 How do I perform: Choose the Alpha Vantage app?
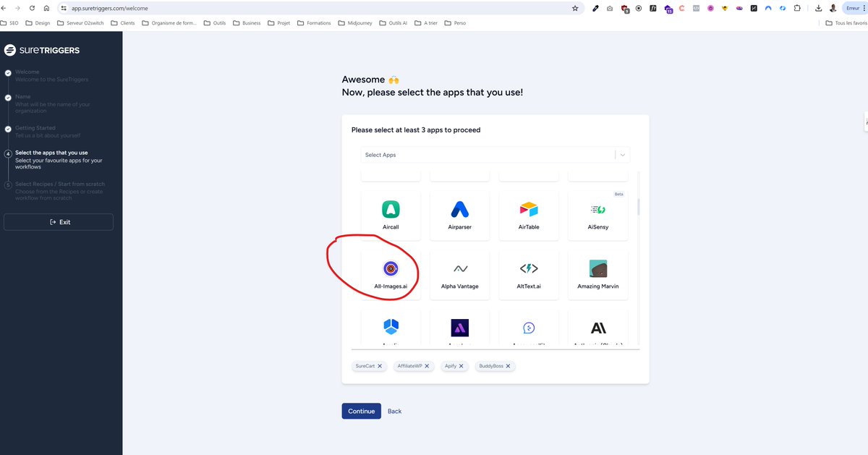click(x=459, y=275)
